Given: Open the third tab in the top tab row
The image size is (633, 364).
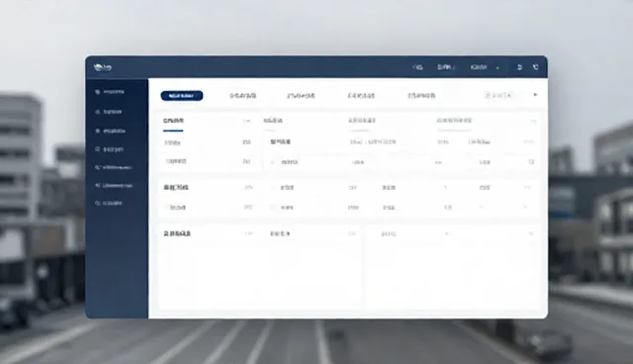Looking at the screenshot, I should pyautogui.click(x=301, y=96).
